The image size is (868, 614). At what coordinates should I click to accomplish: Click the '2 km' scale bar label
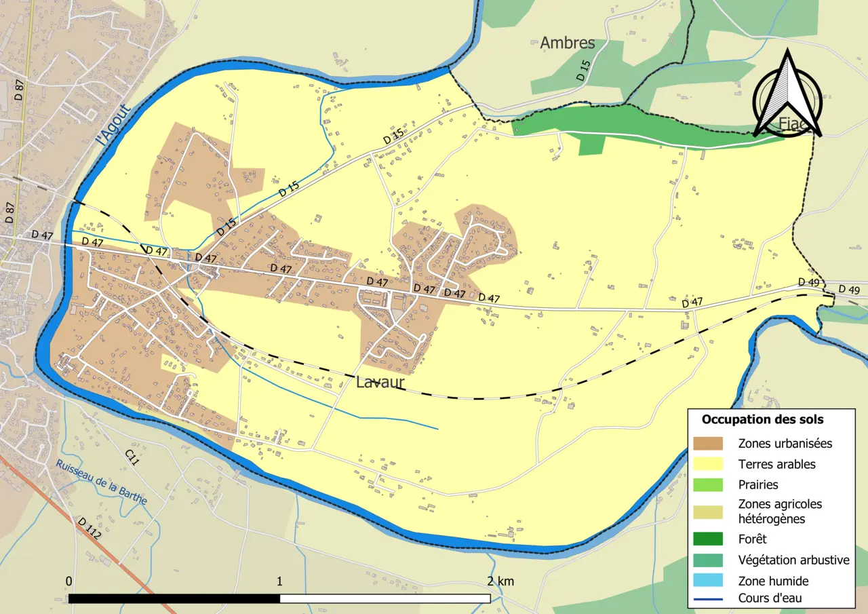(500, 581)
